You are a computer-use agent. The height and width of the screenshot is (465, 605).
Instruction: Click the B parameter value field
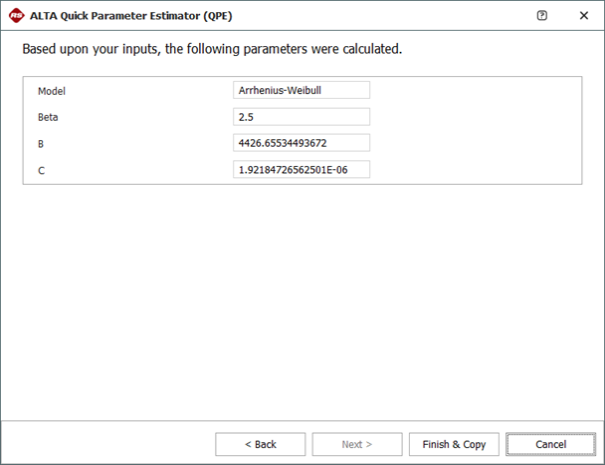300,143
